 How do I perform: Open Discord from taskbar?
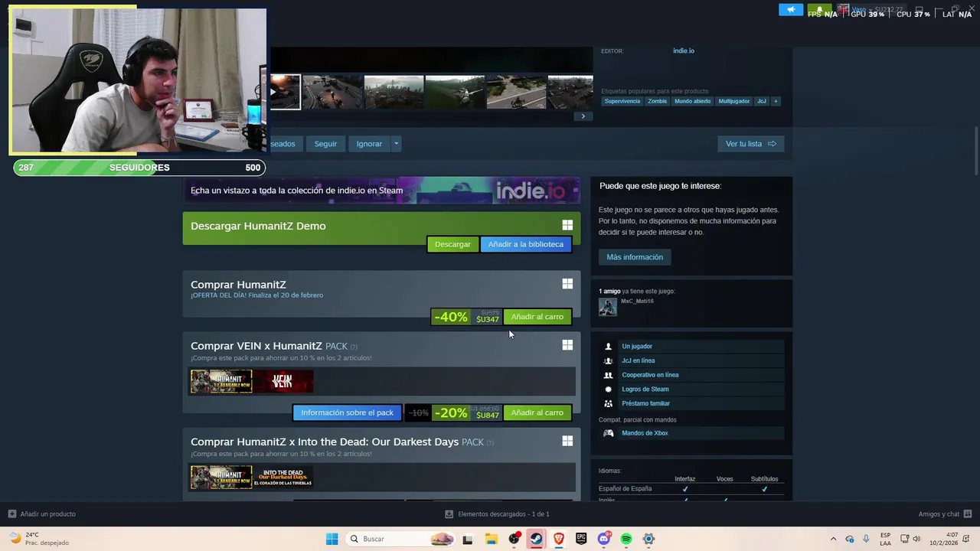[603, 539]
